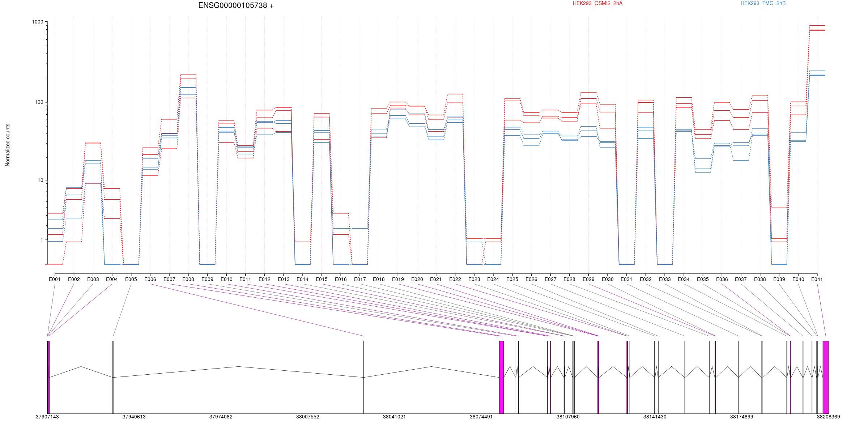Select exon label E039
Image resolution: width=868 pixels, height=434 pixels.
coord(779,279)
